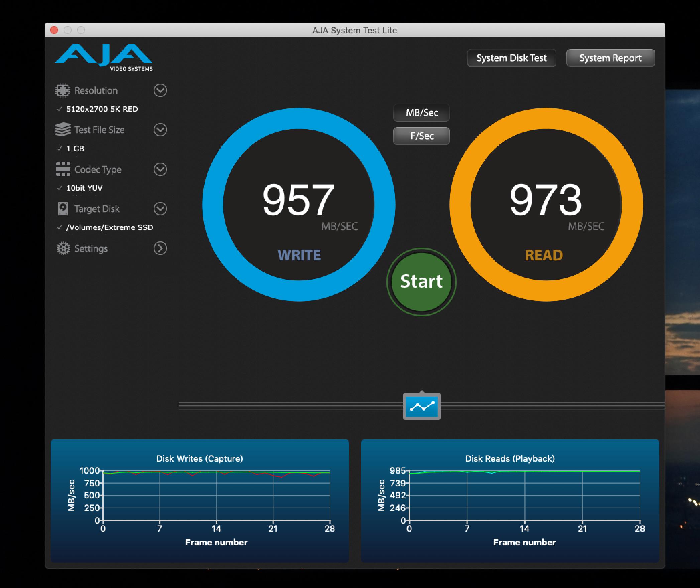
Task: Click the Disk Writes (Capture) graph
Action: tap(200, 501)
